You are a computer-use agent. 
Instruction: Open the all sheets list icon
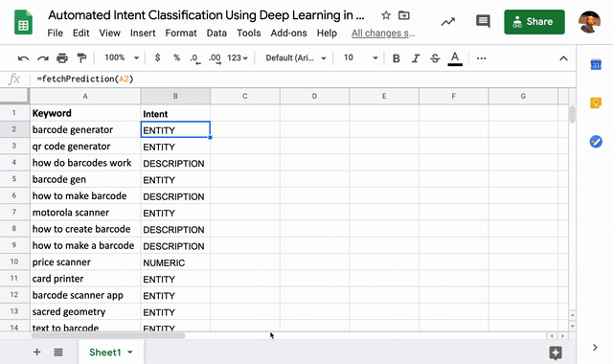coord(58,353)
